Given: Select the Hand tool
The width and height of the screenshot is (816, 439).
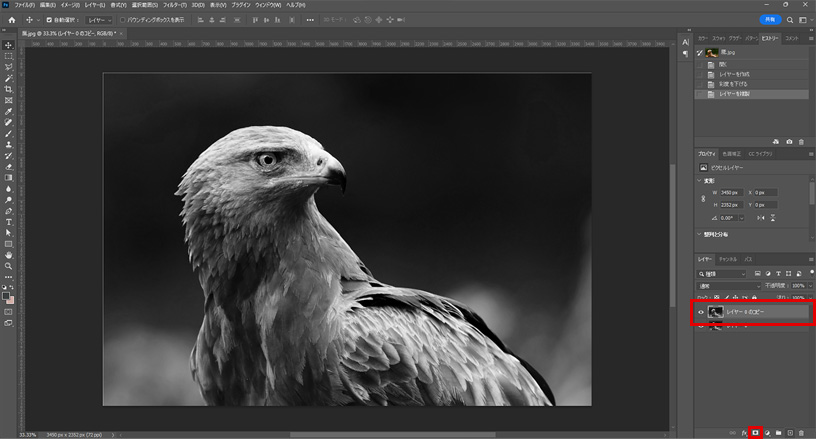Looking at the screenshot, I should (x=8, y=255).
